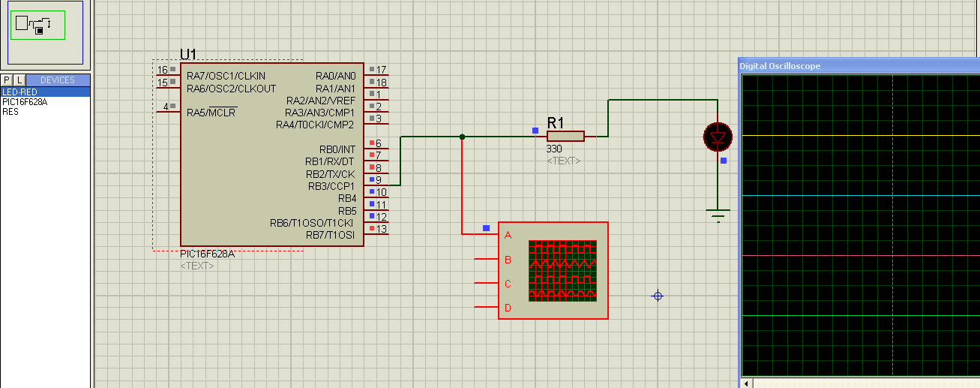Click oscilloscope horizontal scrollbar left arrow
This screenshot has height=388, width=980.
(x=746, y=383)
